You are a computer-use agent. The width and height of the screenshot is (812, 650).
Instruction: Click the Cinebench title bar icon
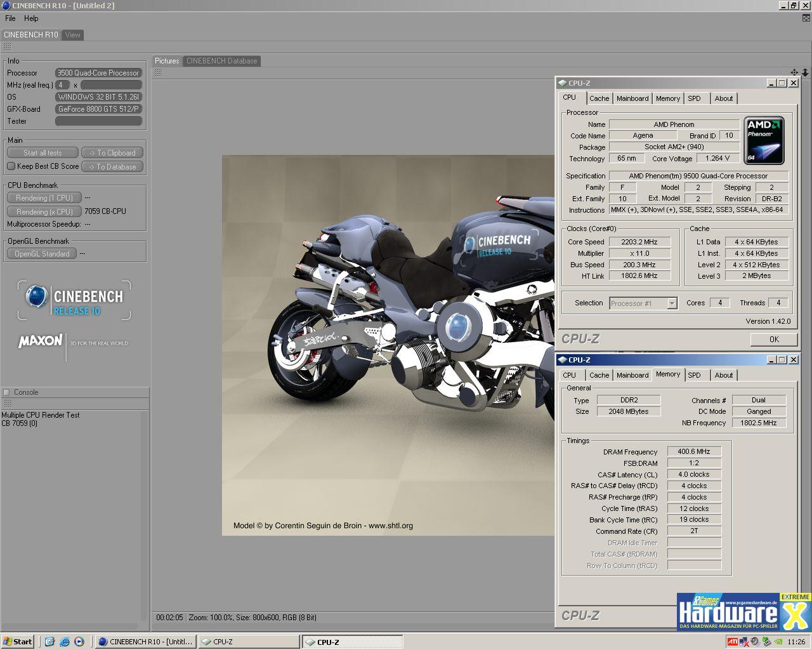coord(6,6)
